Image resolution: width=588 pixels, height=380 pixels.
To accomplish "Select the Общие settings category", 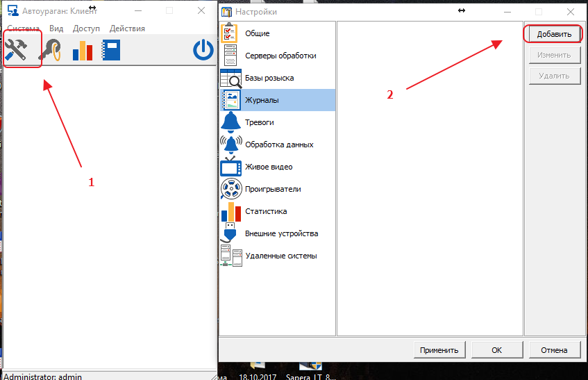I will [257, 33].
